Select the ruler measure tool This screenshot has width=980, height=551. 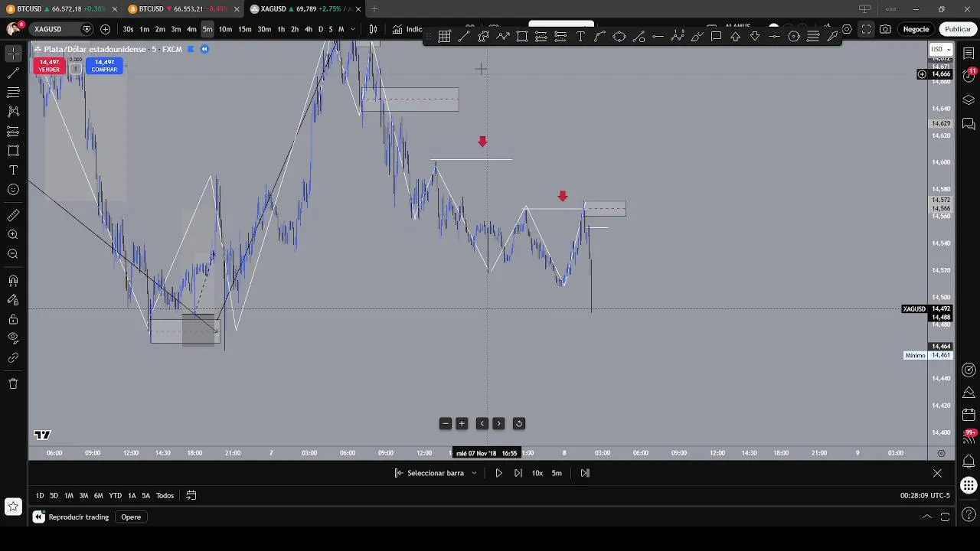pyautogui.click(x=13, y=215)
